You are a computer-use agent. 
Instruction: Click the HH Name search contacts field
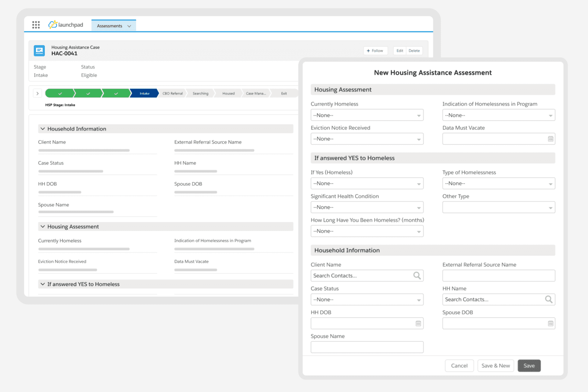(499, 299)
